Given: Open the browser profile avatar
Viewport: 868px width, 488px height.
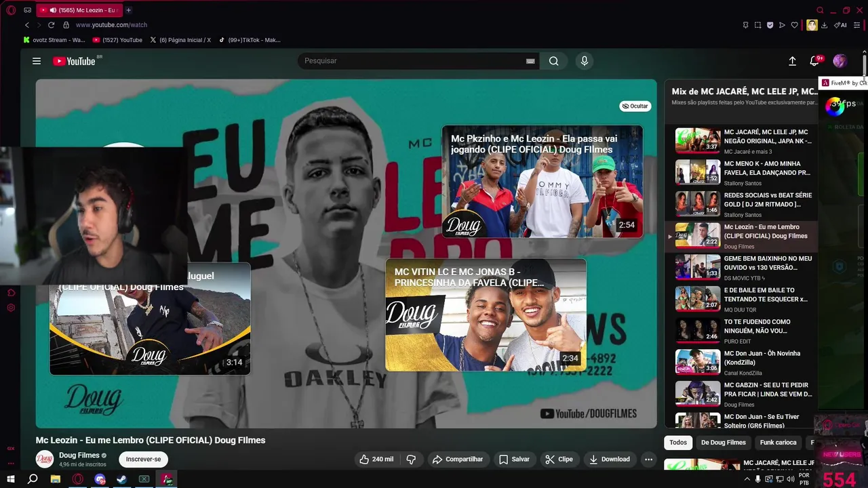Looking at the screenshot, I should [x=812, y=25].
